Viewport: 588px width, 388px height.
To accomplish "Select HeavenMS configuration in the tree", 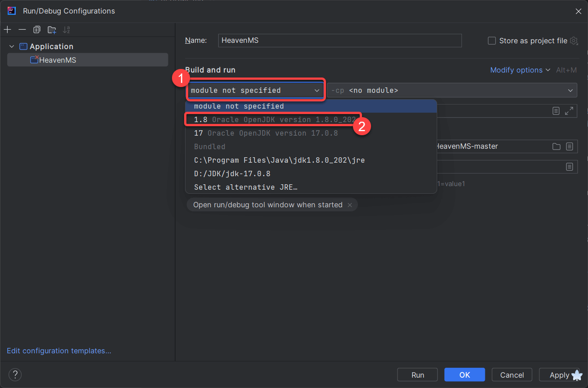I will pyautogui.click(x=87, y=60).
